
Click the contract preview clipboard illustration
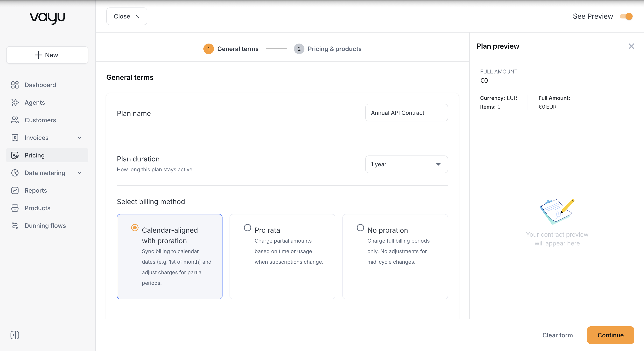click(557, 212)
